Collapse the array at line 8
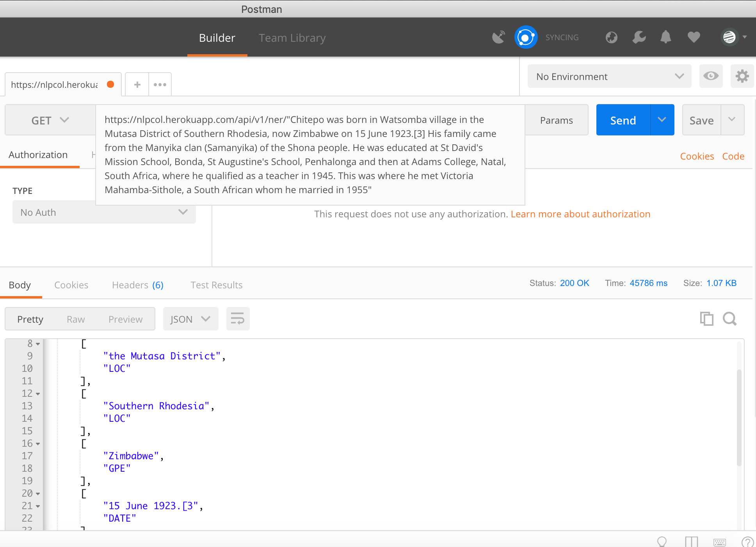The width and height of the screenshot is (756, 547). (38, 344)
